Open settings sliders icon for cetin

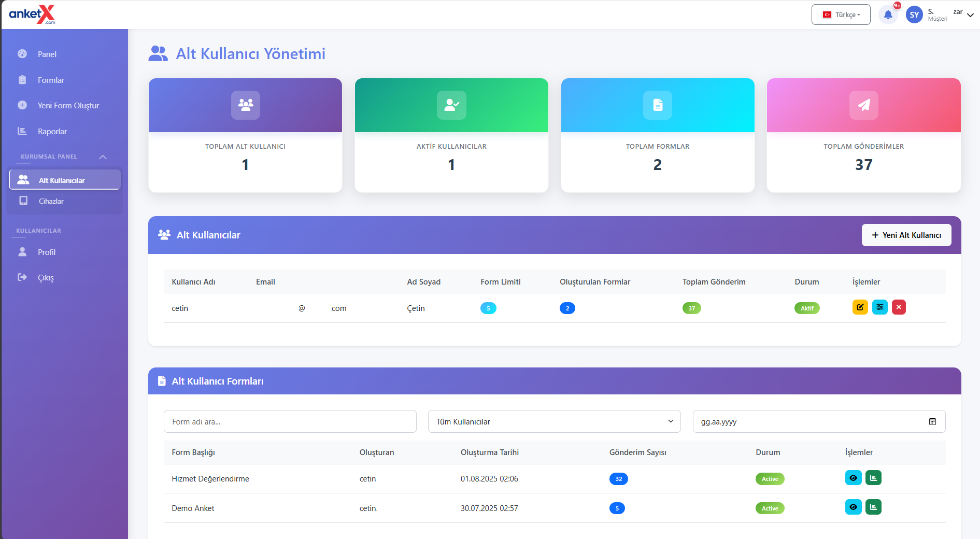click(x=879, y=307)
